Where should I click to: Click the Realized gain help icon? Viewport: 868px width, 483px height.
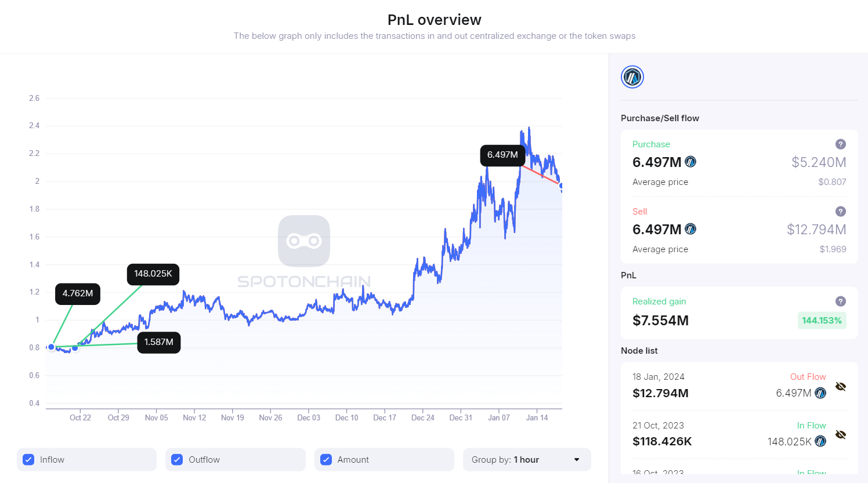point(841,301)
